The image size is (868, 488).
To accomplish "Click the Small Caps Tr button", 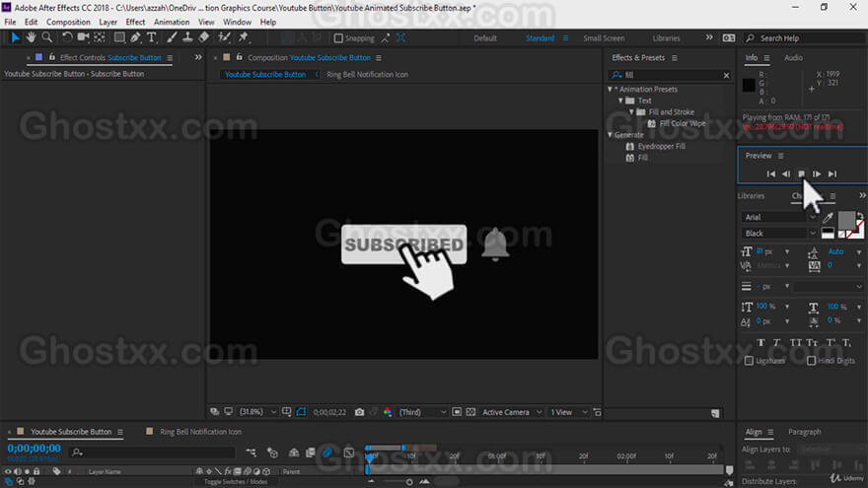I will [x=812, y=343].
